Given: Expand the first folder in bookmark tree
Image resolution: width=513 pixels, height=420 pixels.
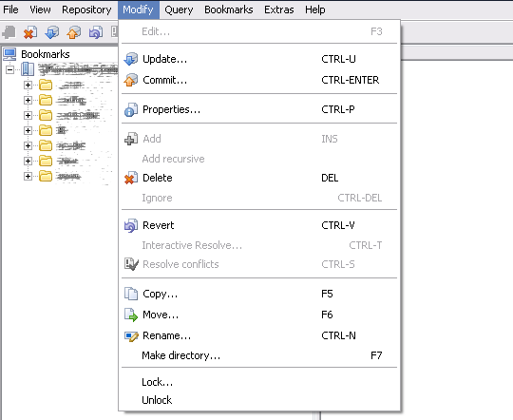Looking at the screenshot, I should (28, 86).
